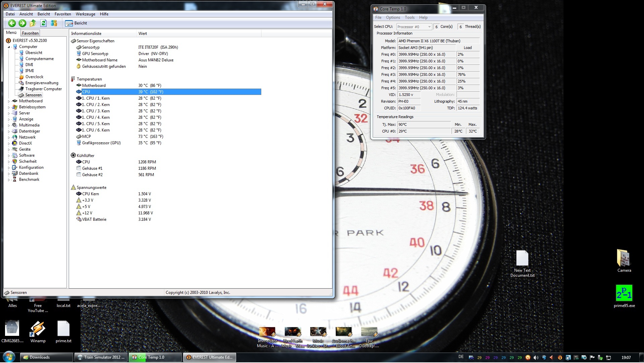Select the Winamp desktop shortcut
The image size is (644, 363).
pyautogui.click(x=38, y=331)
